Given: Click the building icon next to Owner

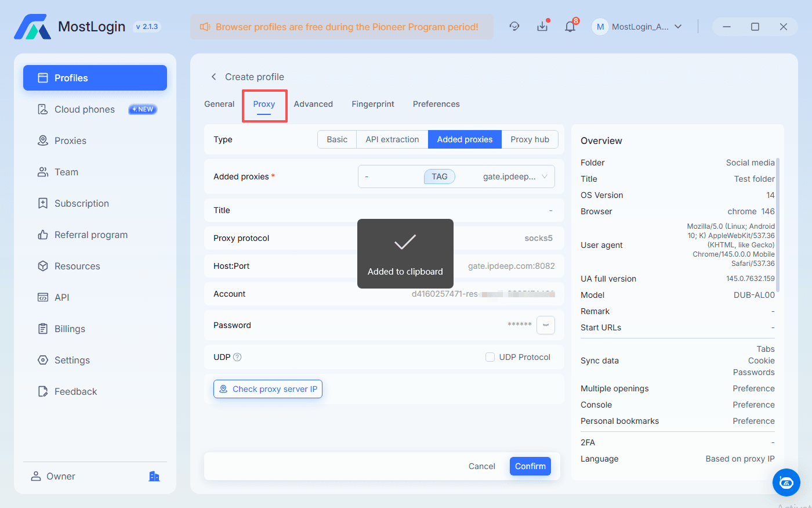Looking at the screenshot, I should click(x=154, y=476).
